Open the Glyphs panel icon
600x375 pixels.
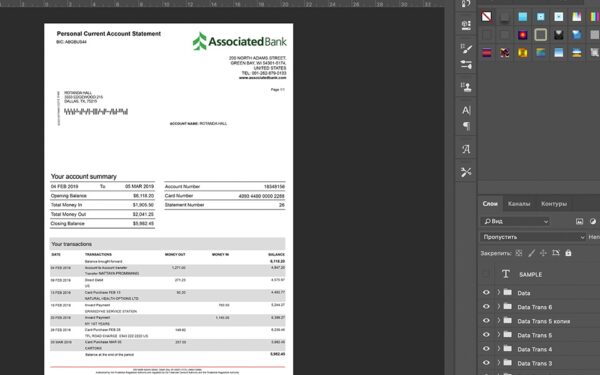coord(466,149)
